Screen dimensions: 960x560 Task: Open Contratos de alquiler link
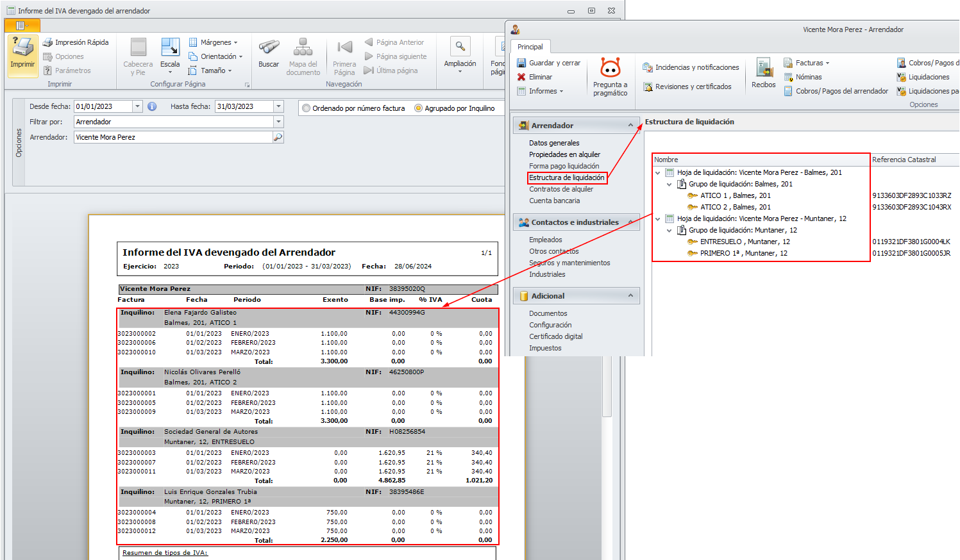[x=561, y=189]
